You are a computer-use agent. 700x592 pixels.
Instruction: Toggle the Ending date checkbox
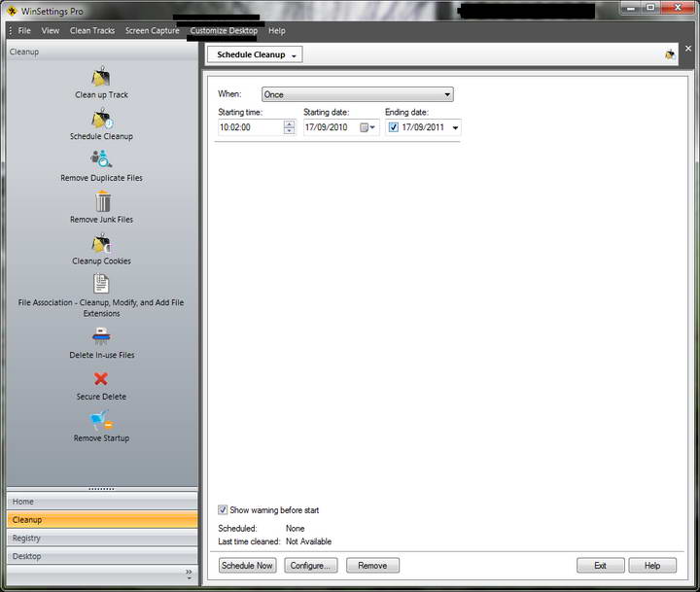click(x=394, y=127)
